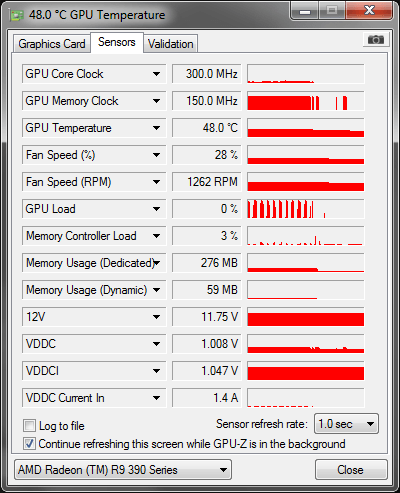Click the 48.0 °C temperature value field
400x493 pixels.
click(206, 128)
